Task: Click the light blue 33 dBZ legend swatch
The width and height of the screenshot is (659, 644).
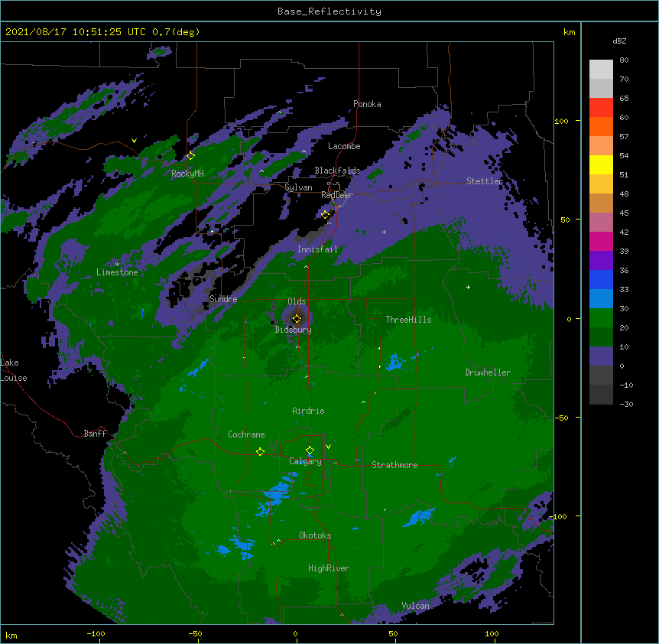Action: [x=601, y=299]
